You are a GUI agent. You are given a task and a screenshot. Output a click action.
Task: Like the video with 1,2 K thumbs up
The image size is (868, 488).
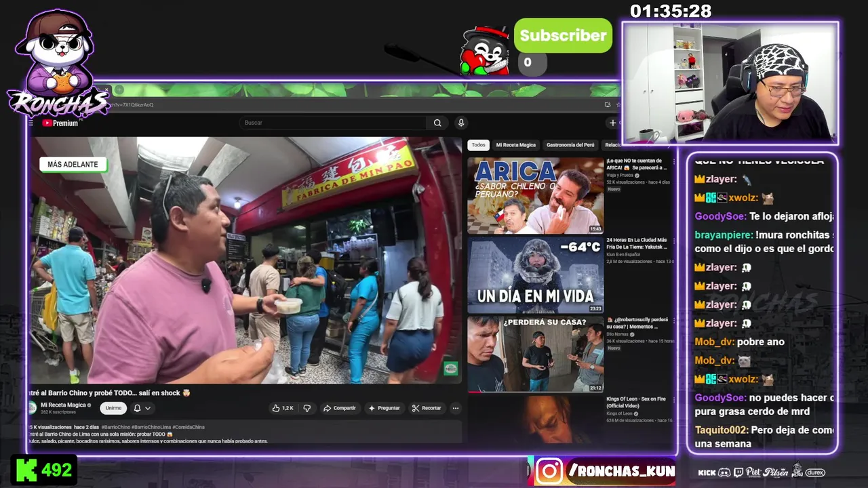coord(283,408)
